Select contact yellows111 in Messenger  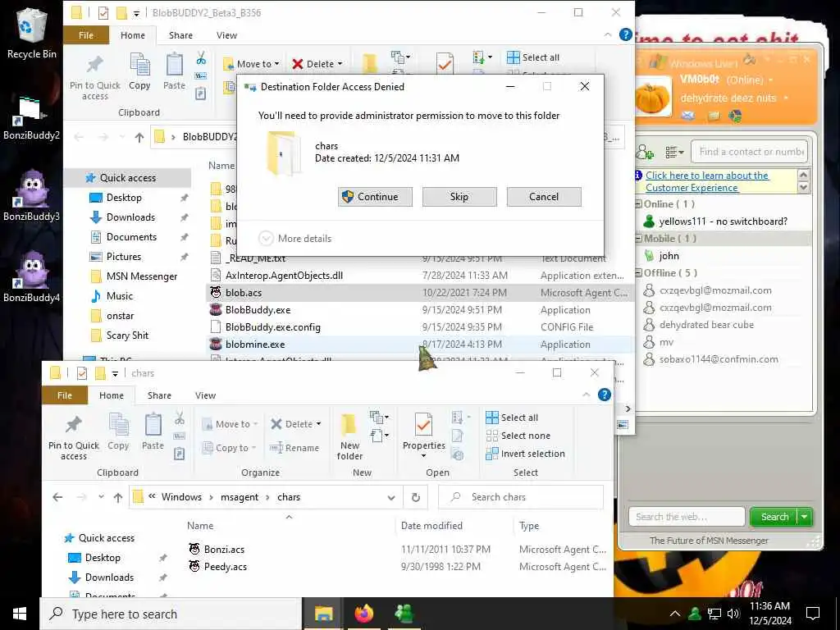[x=724, y=221]
